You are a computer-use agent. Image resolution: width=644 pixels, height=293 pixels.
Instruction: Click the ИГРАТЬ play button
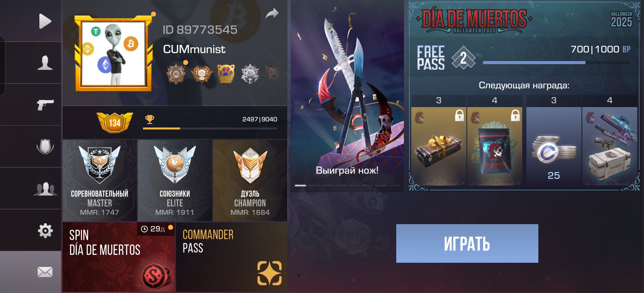point(467,243)
